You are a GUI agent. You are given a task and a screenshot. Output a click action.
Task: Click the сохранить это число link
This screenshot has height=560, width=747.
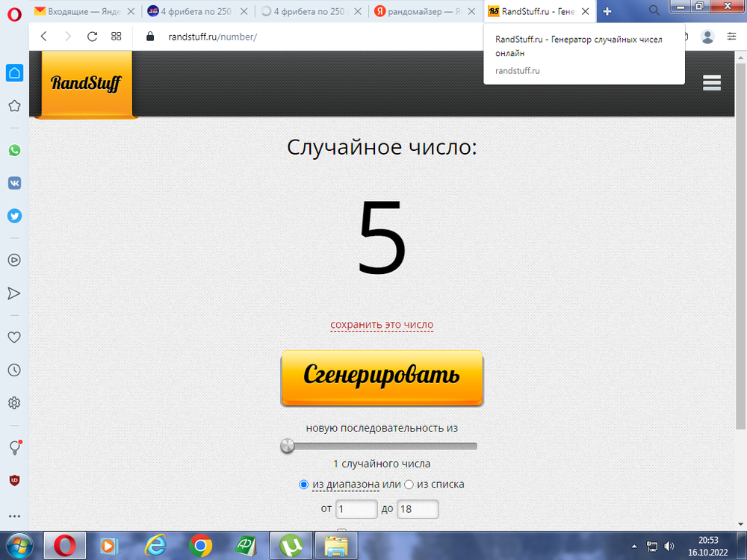382,325
